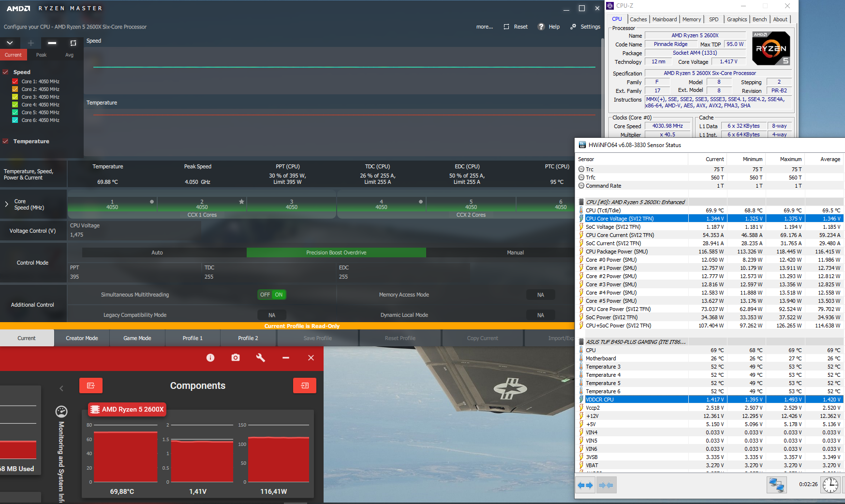Take a screenshot with the camera icon

click(236, 357)
